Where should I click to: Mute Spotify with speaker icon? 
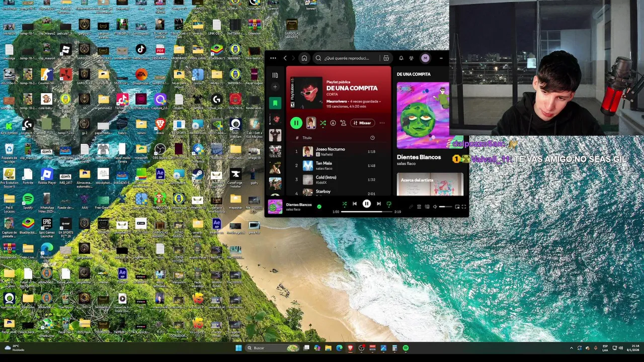[435, 207]
